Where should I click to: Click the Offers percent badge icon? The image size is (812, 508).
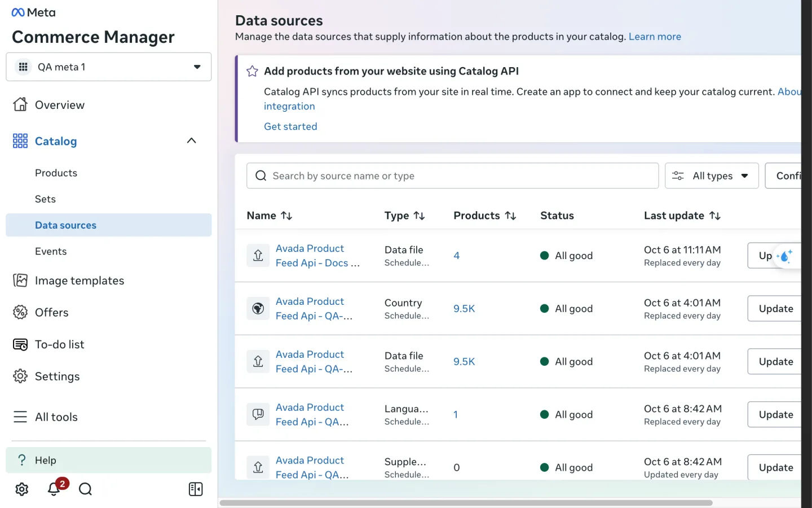20,312
